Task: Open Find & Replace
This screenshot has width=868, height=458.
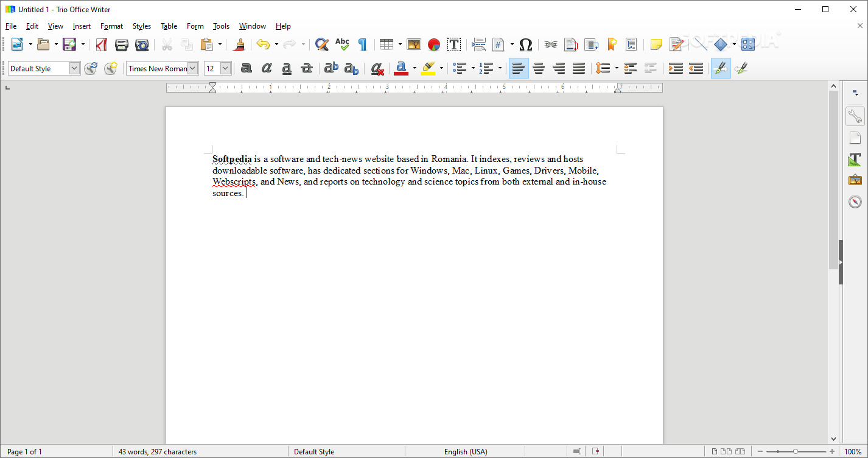Action: click(322, 44)
